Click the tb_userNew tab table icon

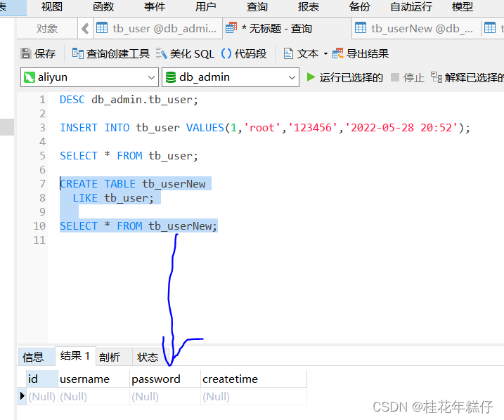(x=361, y=28)
